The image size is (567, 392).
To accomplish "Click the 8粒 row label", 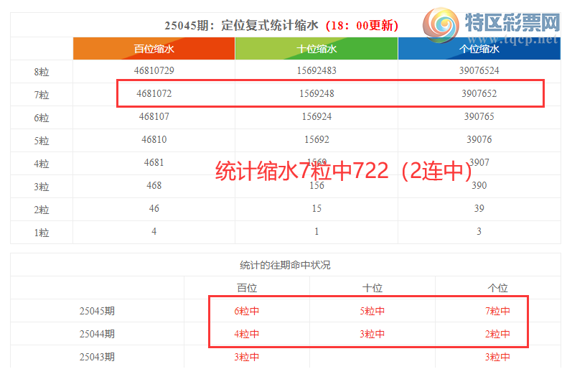I will click(42, 72).
